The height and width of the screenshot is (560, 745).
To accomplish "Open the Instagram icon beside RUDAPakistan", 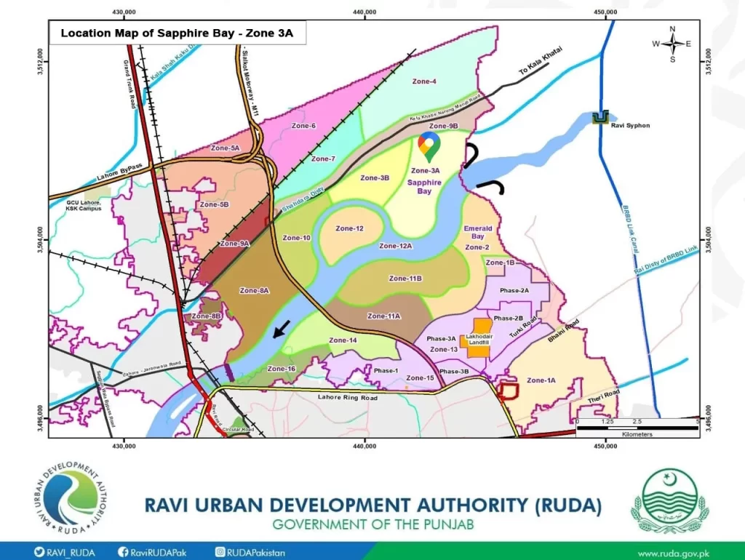I will point(219,552).
